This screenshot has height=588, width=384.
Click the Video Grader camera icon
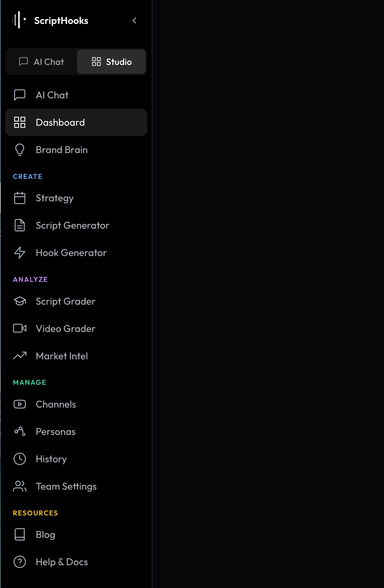click(x=19, y=328)
